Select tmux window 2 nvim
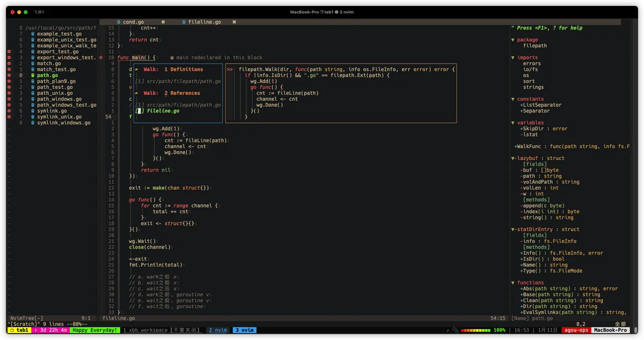Screen dimensions: 644x340 [218, 330]
